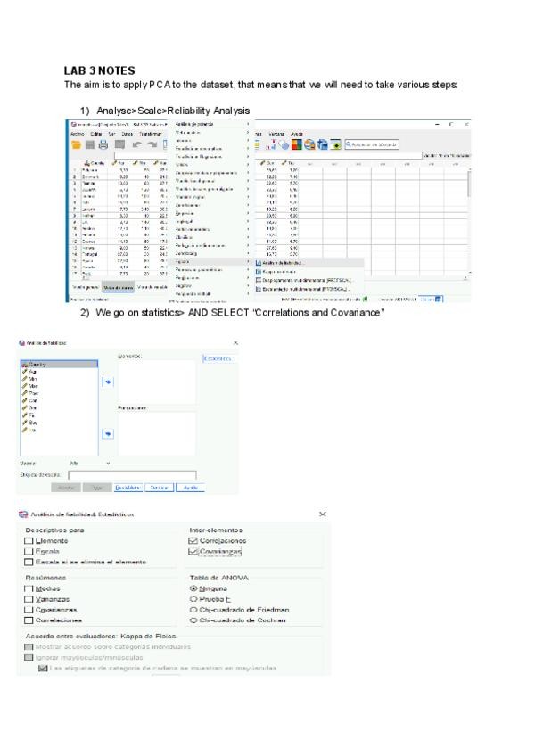Check the Resúmenes Covarianzas checkbox

click(29, 610)
